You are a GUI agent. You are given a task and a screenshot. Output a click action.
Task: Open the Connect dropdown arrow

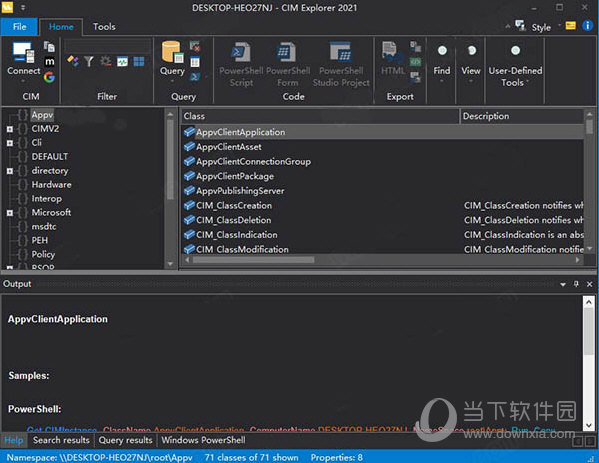(23, 81)
